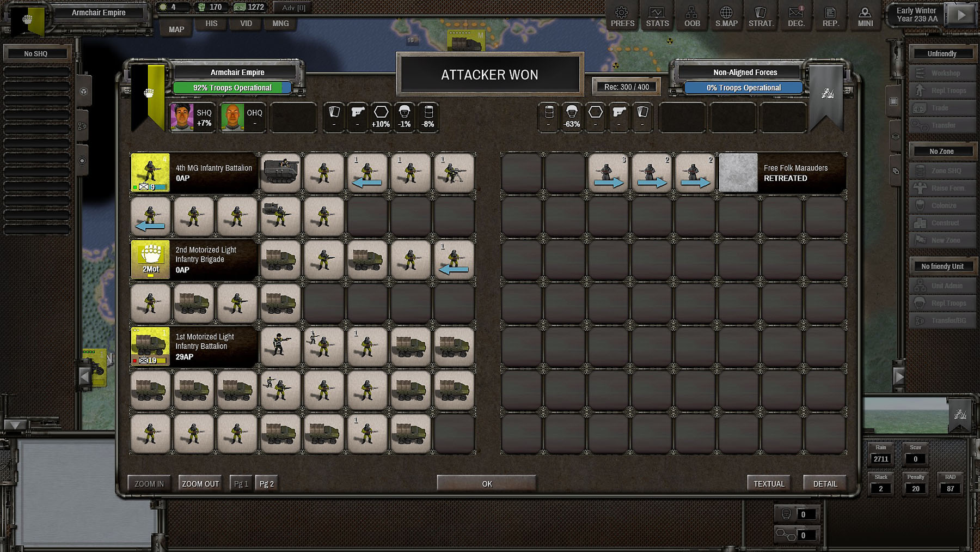Switch to the HIS tab
The width and height of the screenshot is (980, 552).
coord(211,23)
